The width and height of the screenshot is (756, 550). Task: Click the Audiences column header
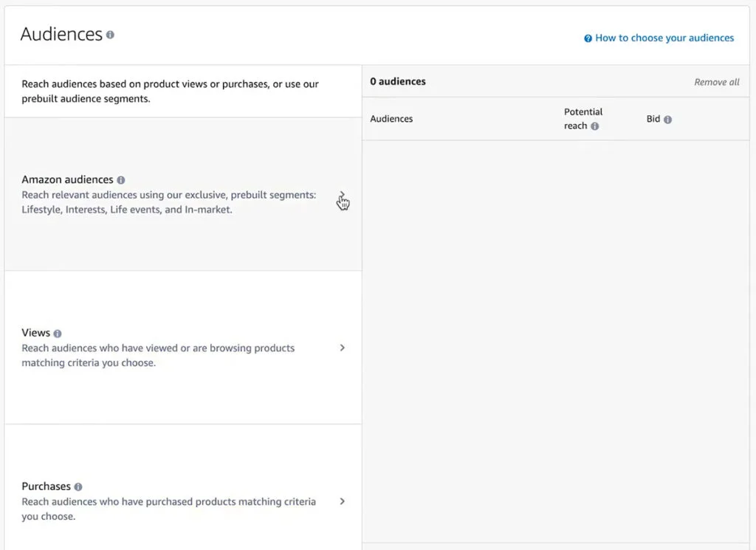pyautogui.click(x=391, y=119)
